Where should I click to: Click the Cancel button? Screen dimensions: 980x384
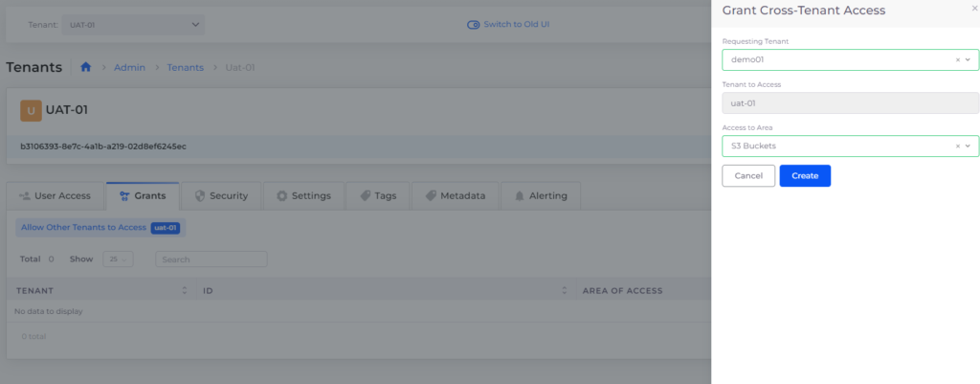tap(748, 176)
